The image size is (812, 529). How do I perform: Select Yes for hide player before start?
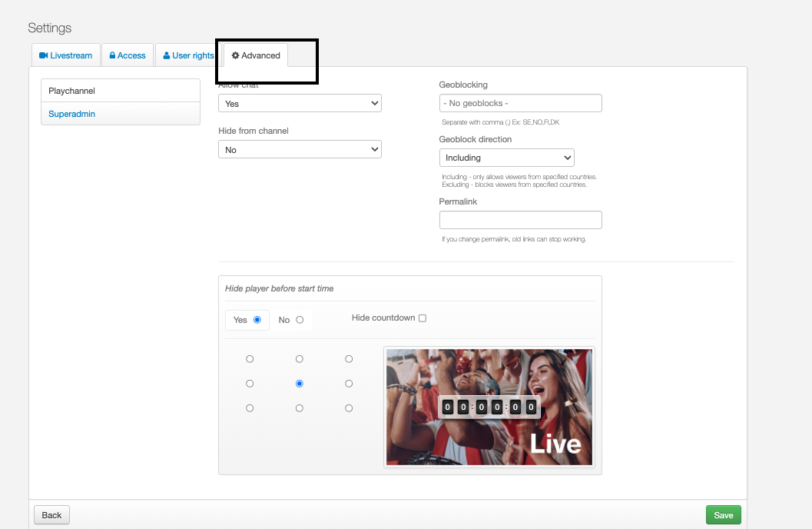257,320
